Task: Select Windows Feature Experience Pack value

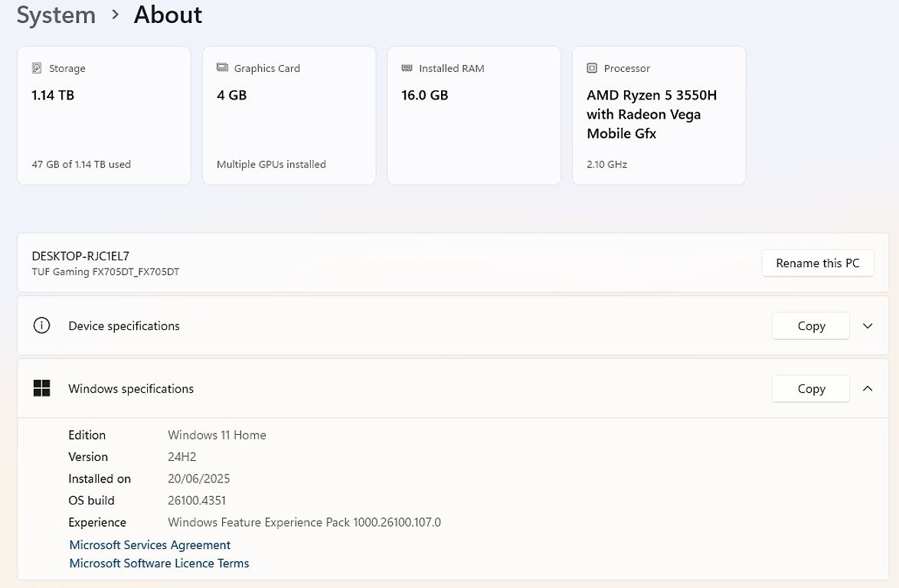Action: coord(304,522)
